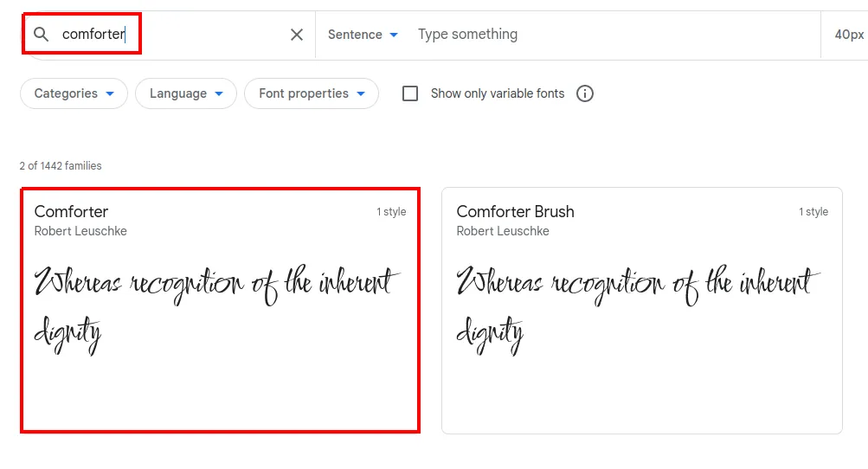The width and height of the screenshot is (868, 469).
Task: Click the info icon beside variable fonts
Action: tap(584, 93)
